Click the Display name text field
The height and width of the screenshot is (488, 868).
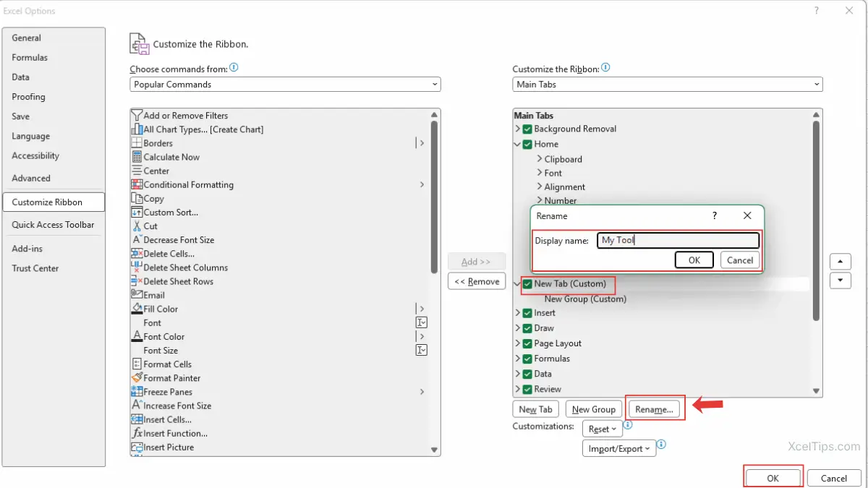(x=678, y=240)
